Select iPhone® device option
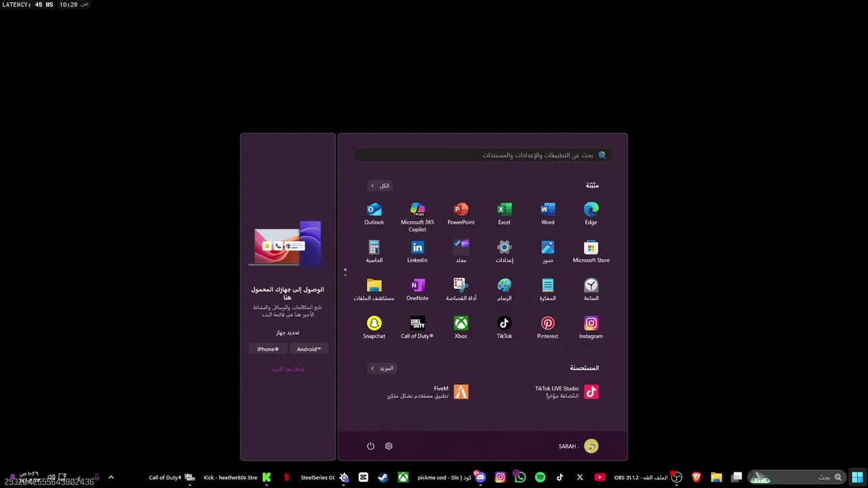 tap(268, 349)
